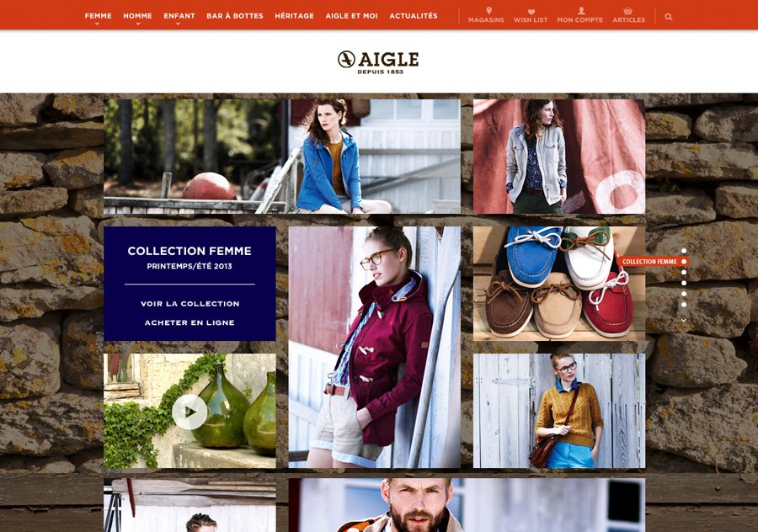
Task: Open the Héritage menu item
Action: tap(295, 16)
